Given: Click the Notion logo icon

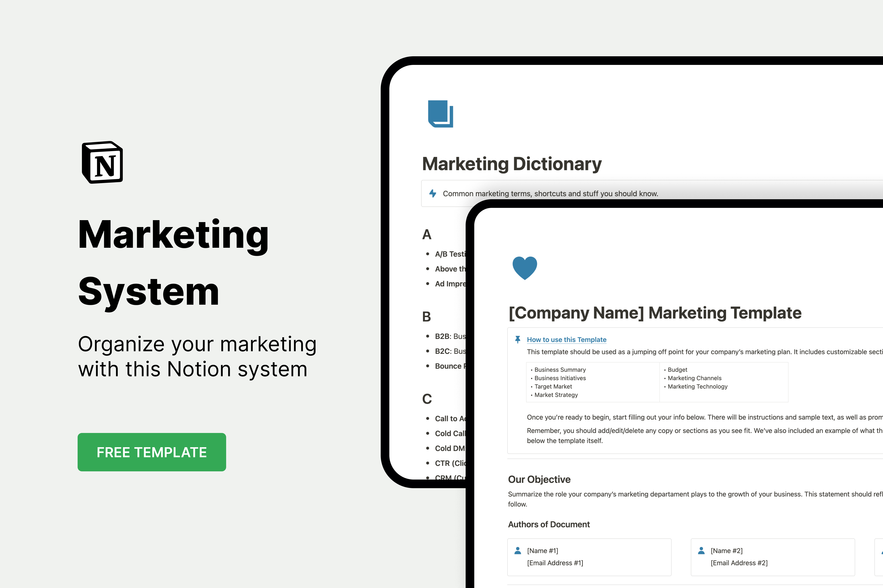Looking at the screenshot, I should (102, 162).
